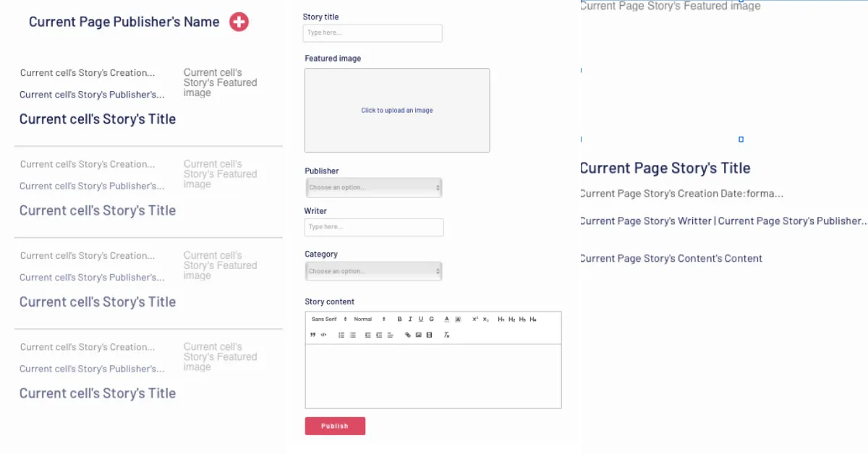
Task: Click the red plus add-story icon
Action: pos(239,22)
